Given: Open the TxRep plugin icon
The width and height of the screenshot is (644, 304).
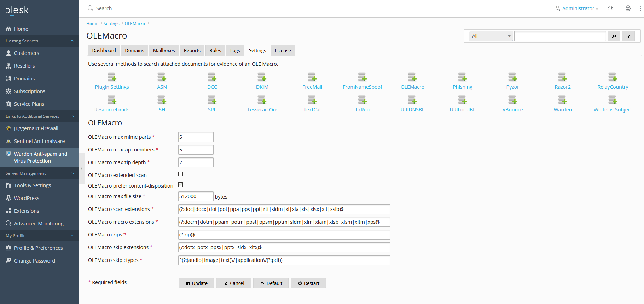Looking at the screenshot, I should 362,100.
